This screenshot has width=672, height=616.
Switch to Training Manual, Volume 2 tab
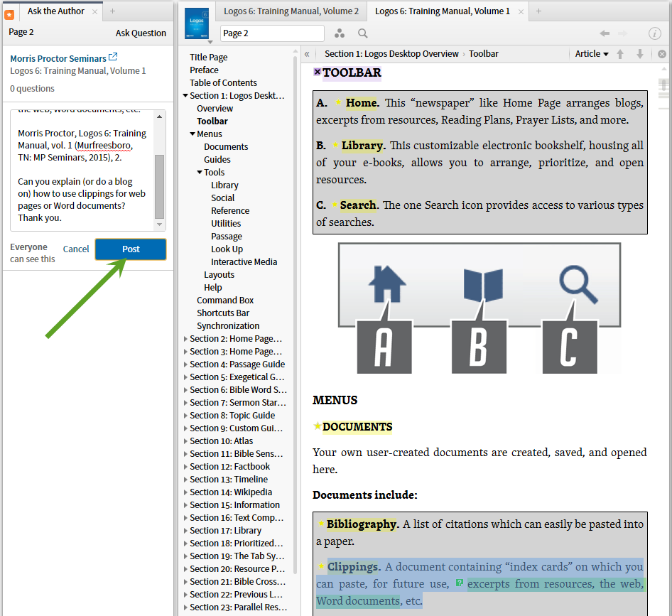pyautogui.click(x=291, y=11)
